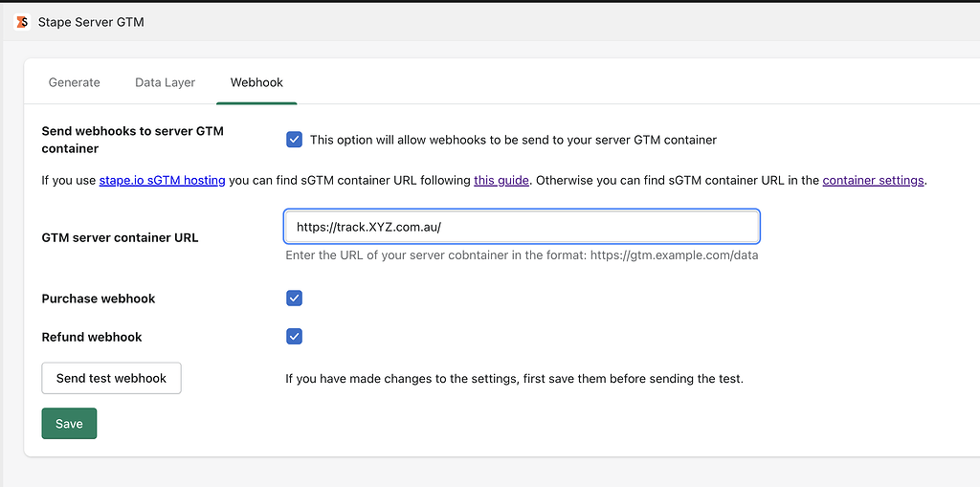Click the Purchase webhook label
The width and height of the screenshot is (980, 487).
pos(99,299)
